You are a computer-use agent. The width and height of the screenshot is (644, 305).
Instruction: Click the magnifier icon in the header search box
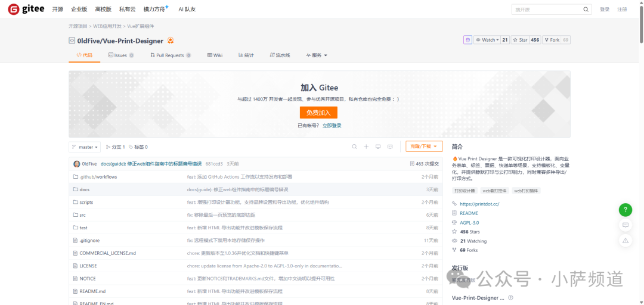pos(586,10)
